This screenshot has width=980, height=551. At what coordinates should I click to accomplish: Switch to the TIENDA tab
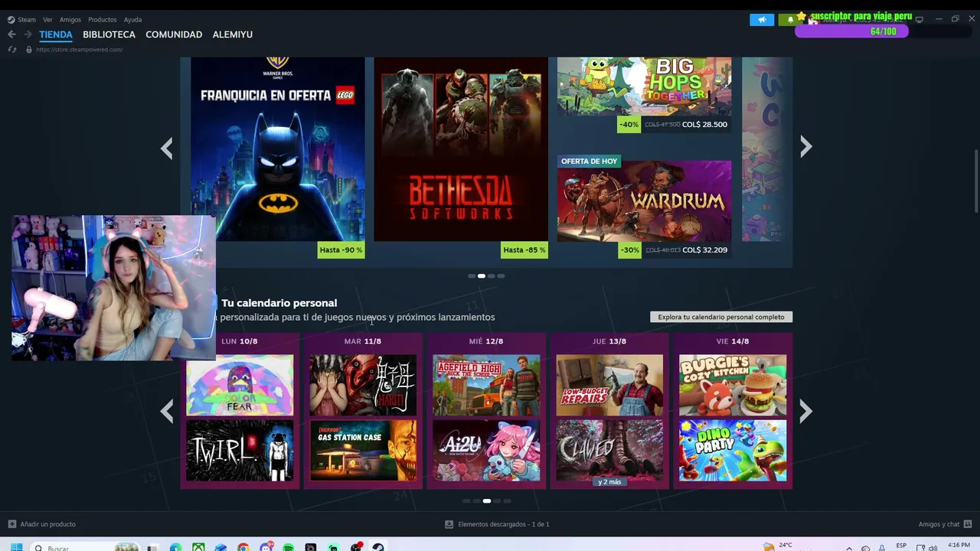pyautogui.click(x=56, y=34)
